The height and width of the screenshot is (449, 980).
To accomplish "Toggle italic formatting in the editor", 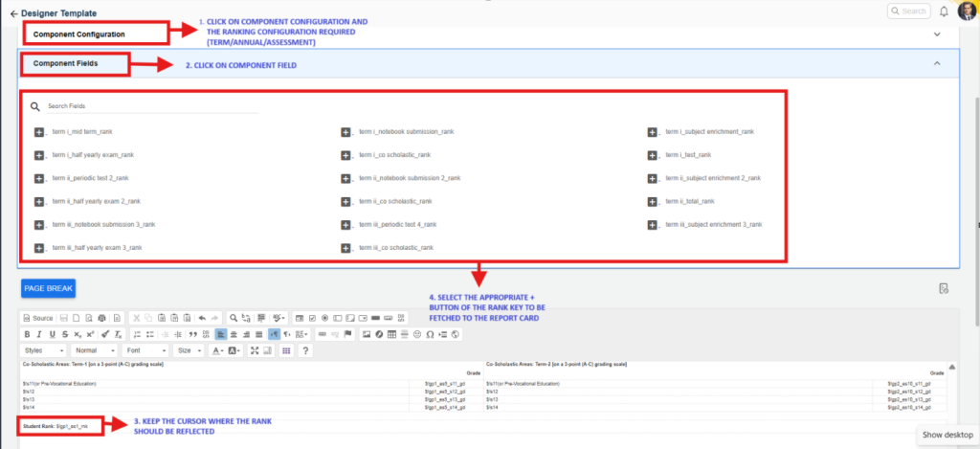I will [40, 334].
